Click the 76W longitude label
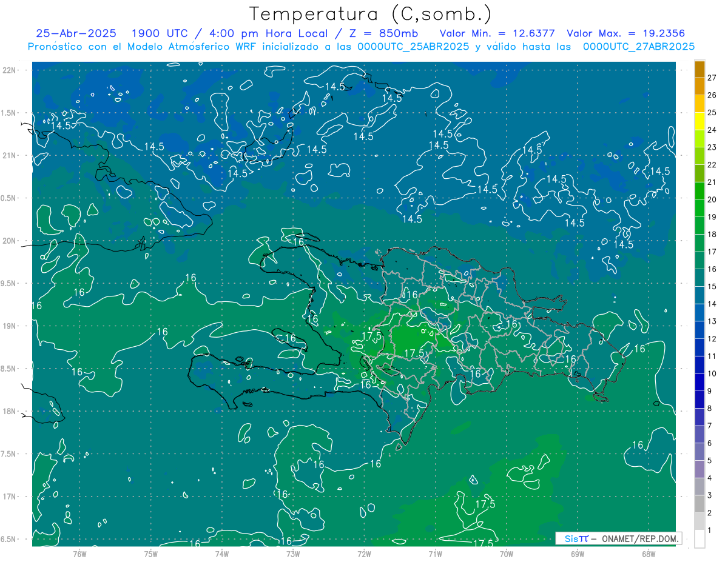This screenshot has width=728, height=562. click(79, 554)
